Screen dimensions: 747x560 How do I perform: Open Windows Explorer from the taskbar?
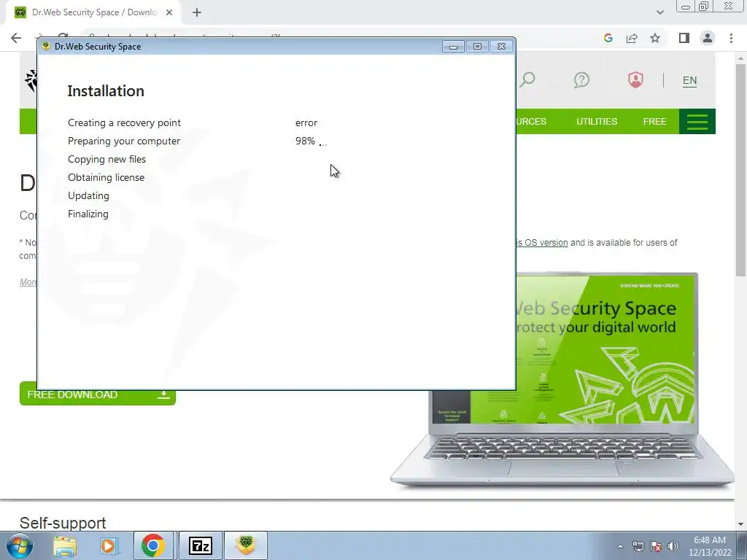pyautogui.click(x=64, y=545)
